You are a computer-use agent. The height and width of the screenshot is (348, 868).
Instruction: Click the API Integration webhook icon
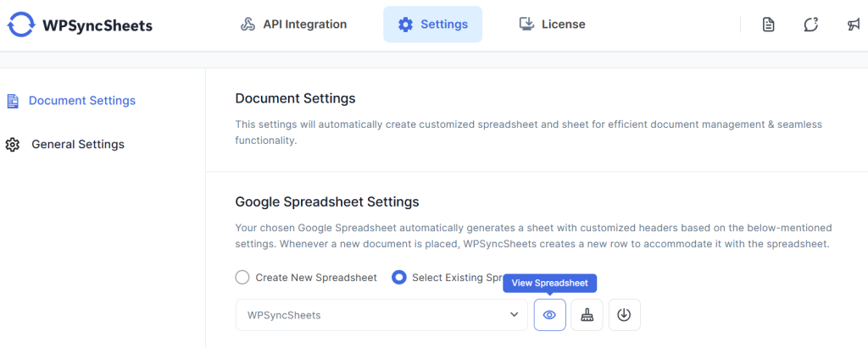248,25
